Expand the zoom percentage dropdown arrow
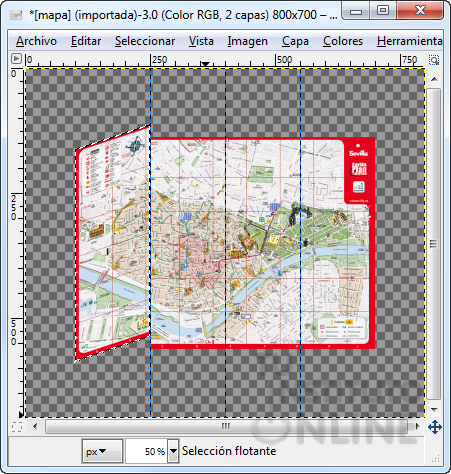 coord(173,451)
